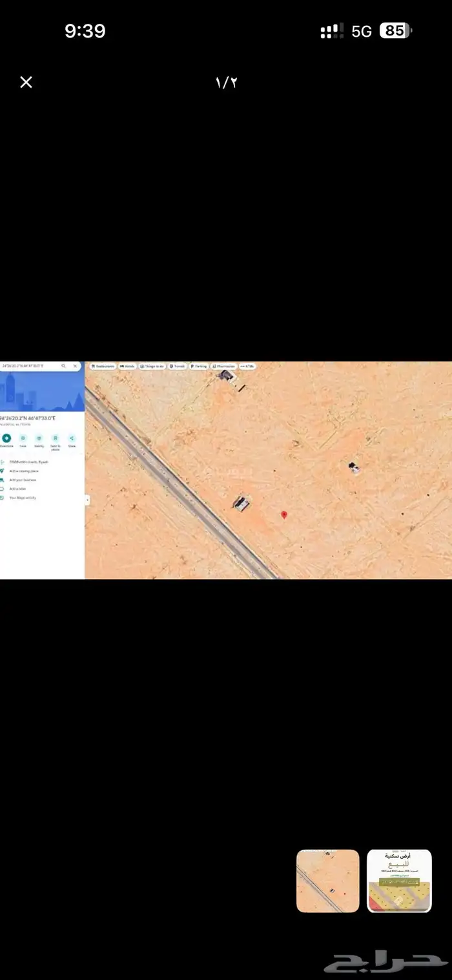Open the residential land flyer thumbnail
The width and height of the screenshot is (452, 980).
pyautogui.click(x=399, y=881)
